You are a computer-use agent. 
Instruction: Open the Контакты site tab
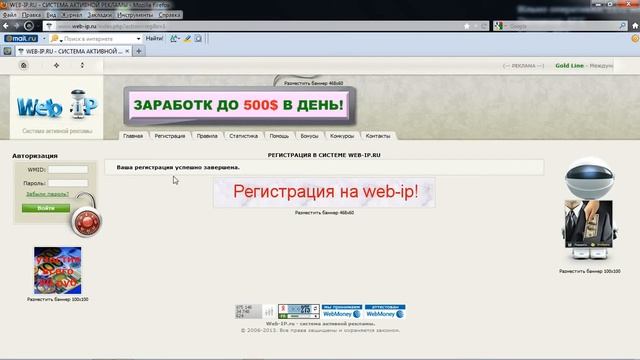tap(378, 136)
